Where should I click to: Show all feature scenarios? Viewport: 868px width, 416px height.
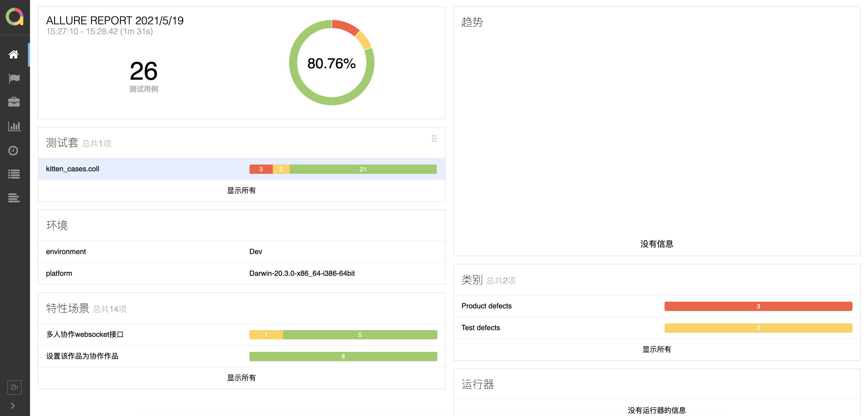[x=241, y=378]
